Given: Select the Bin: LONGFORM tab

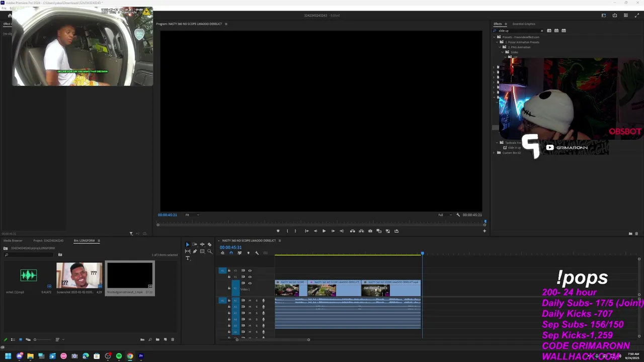Looking at the screenshot, I should (84, 240).
